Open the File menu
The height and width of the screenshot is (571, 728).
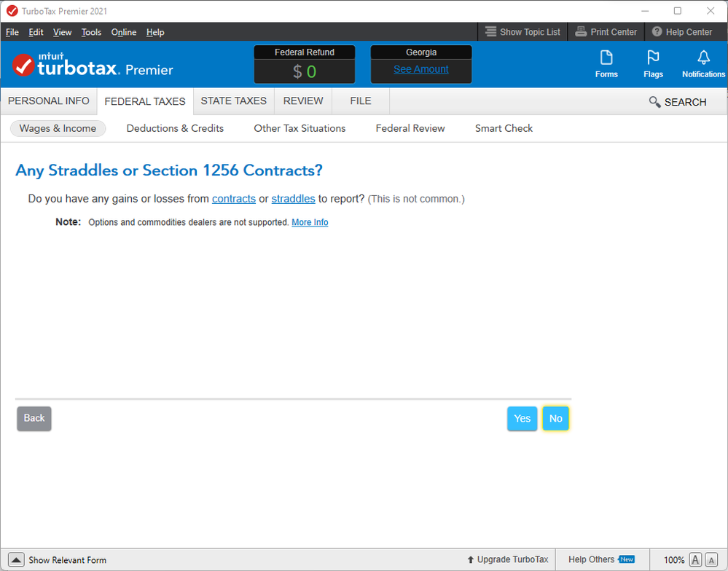pos(12,32)
